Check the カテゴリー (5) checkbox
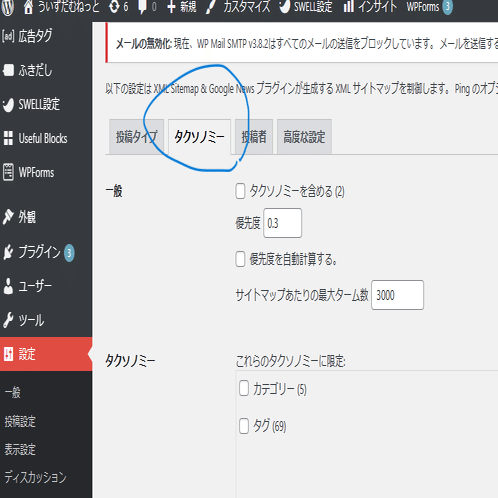The height and width of the screenshot is (498, 498). pyautogui.click(x=244, y=389)
